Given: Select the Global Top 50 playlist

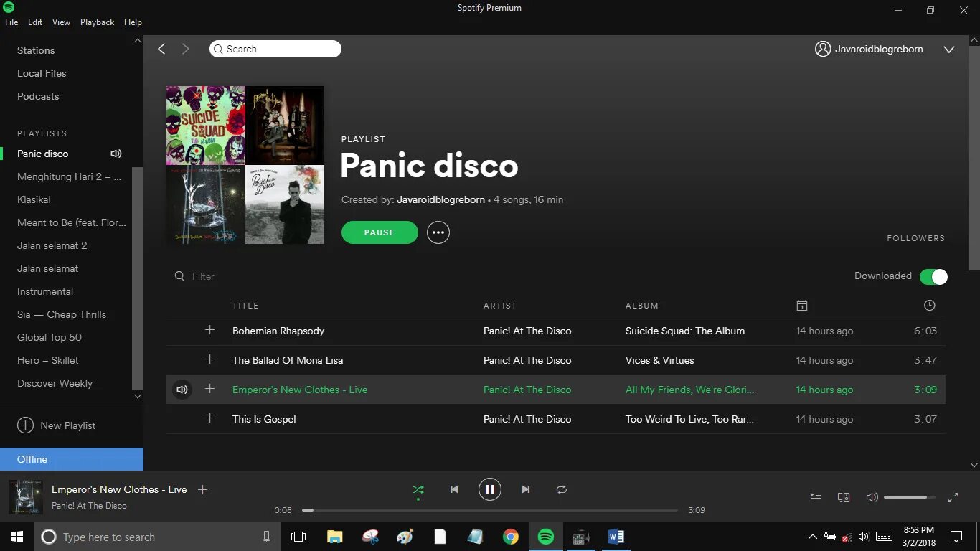Looking at the screenshot, I should [x=50, y=337].
